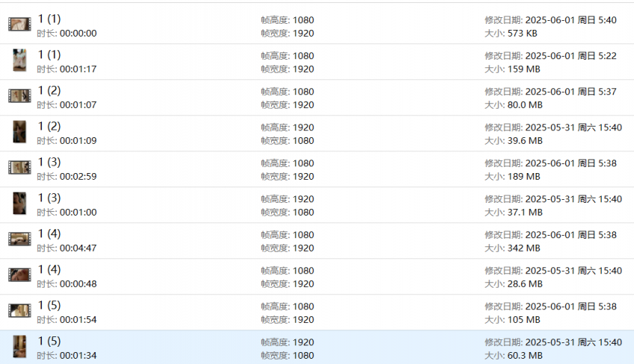Screen dimensions: 634x364
Task: Click thumbnail of video lasting 00:04:47
Action: click(19, 239)
